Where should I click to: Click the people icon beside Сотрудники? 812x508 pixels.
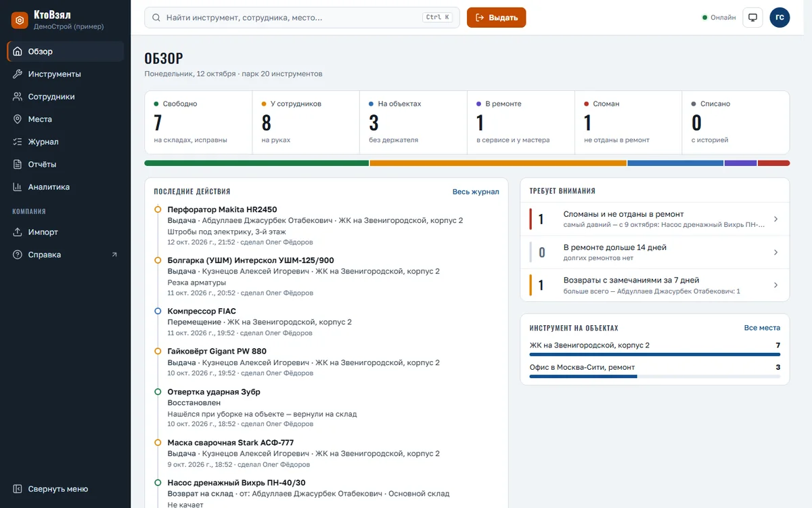[18, 97]
